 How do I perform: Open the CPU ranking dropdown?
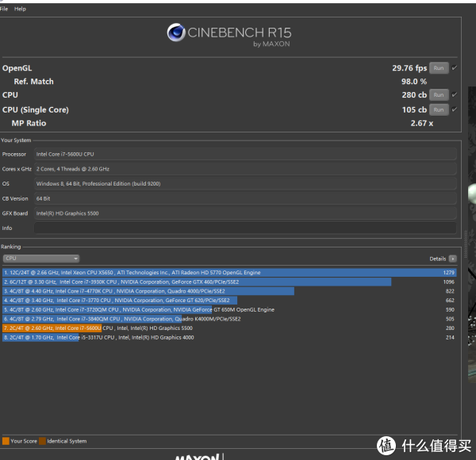[41, 259]
